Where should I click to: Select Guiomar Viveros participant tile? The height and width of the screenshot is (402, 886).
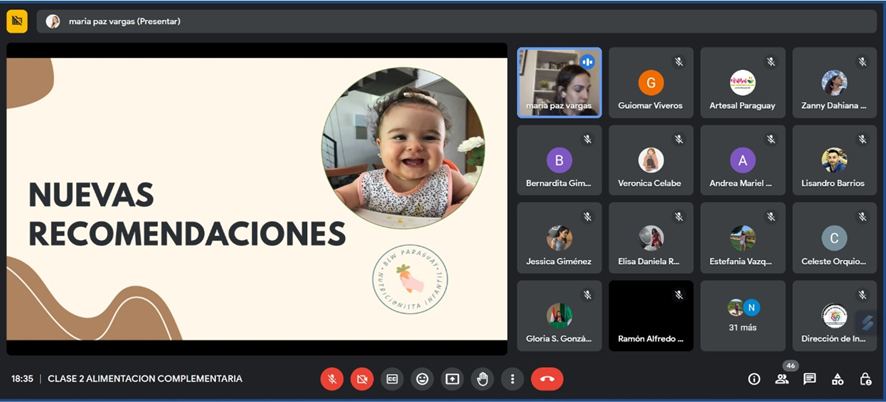point(651,83)
